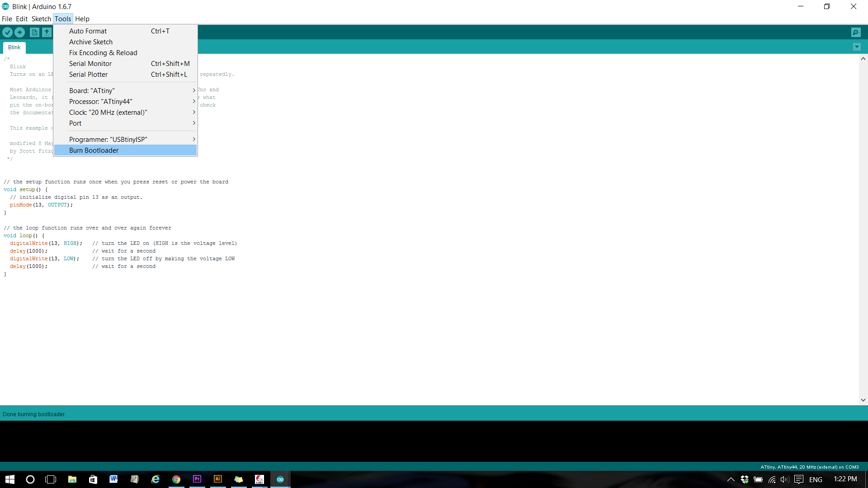The image size is (868, 488).
Task: Click the digitalWrite(13, HIGH) line
Action: click(123, 244)
